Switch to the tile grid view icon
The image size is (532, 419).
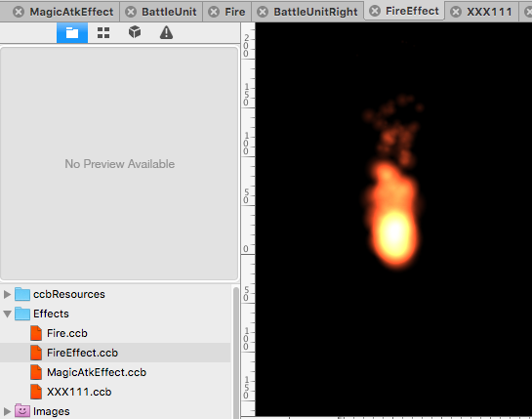pyautogui.click(x=103, y=33)
